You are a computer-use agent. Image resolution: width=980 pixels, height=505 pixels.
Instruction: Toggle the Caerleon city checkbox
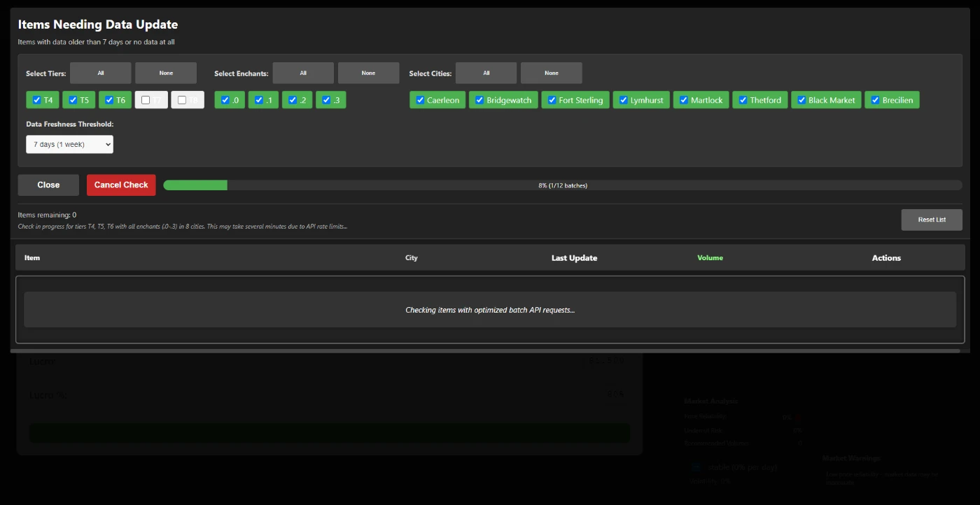420,100
